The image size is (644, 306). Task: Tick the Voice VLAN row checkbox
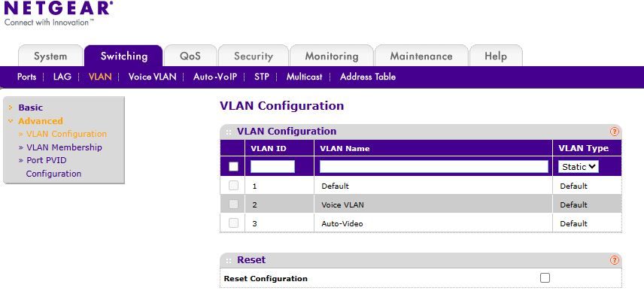[x=233, y=205]
